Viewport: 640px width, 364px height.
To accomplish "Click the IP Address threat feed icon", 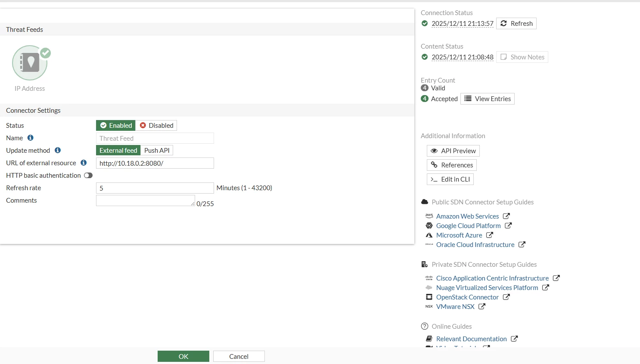I will (30, 63).
